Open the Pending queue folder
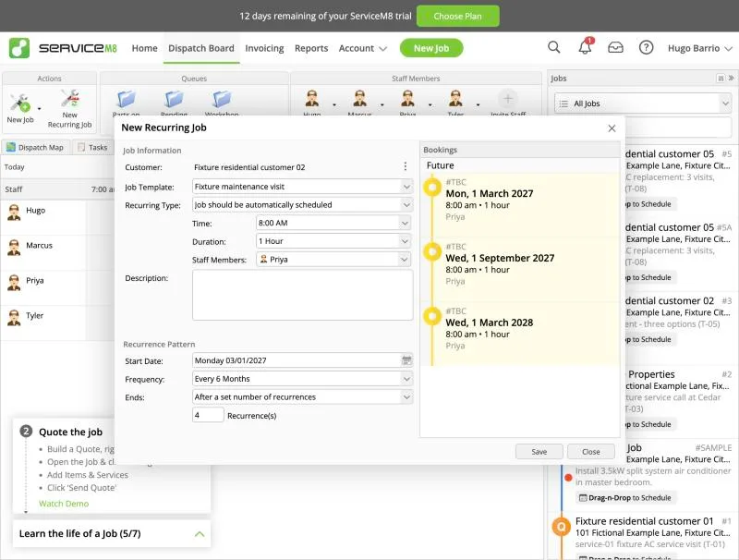This screenshot has height=560, width=739. tap(174, 100)
